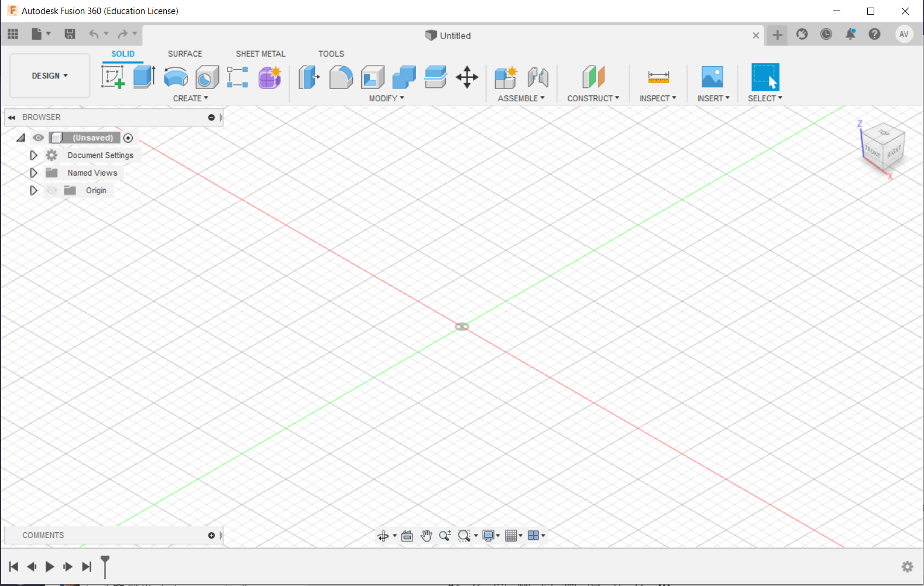Select the Insert Decal image tool
This screenshot has height=586, width=924.
pos(712,77)
